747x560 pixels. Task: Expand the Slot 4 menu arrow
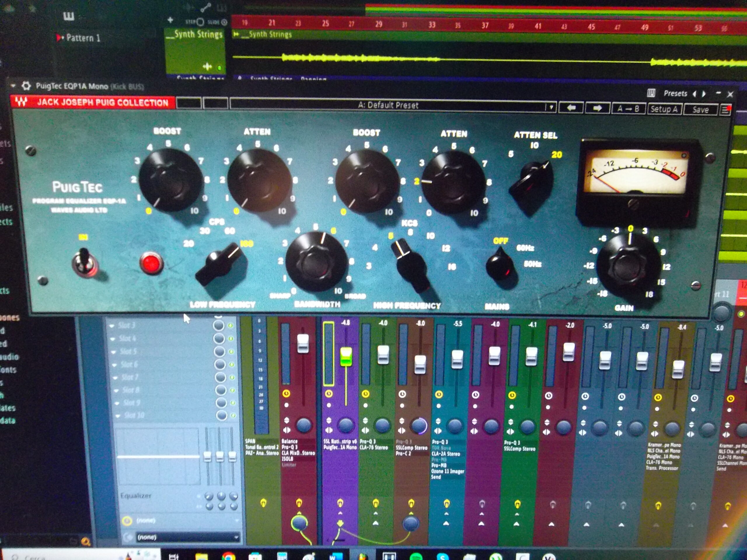click(112, 339)
